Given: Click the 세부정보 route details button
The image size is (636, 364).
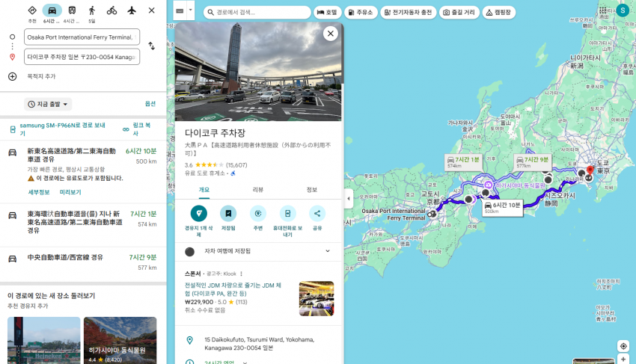Looking at the screenshot, I should click(x=39, y=192).
